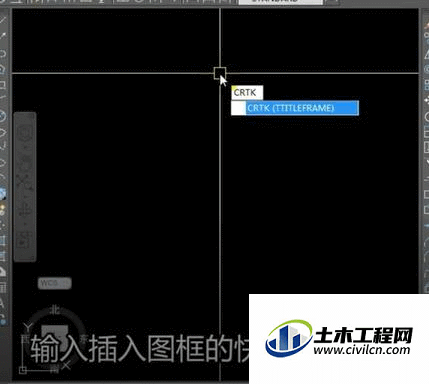Select the Ellipse tool in Draw toolbar
The width and height of the screenshot is (429, 384).
coord(2,163)
